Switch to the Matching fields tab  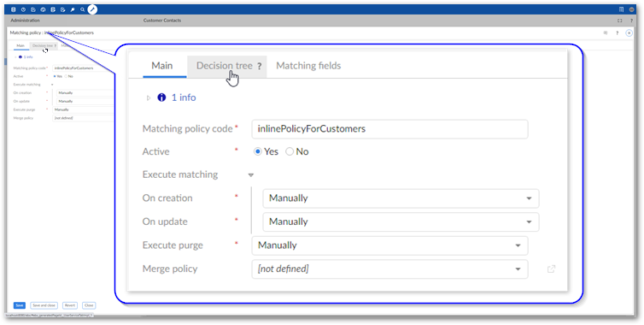pos(308,66)
